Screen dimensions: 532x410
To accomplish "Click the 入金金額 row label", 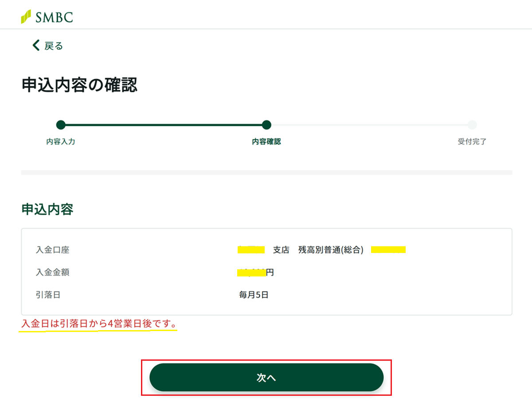I will 52,272.
